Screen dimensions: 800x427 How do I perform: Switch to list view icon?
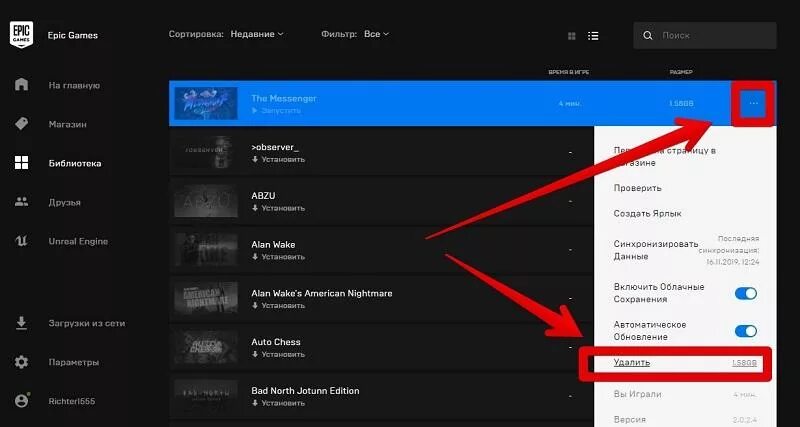tap(593, 36)
